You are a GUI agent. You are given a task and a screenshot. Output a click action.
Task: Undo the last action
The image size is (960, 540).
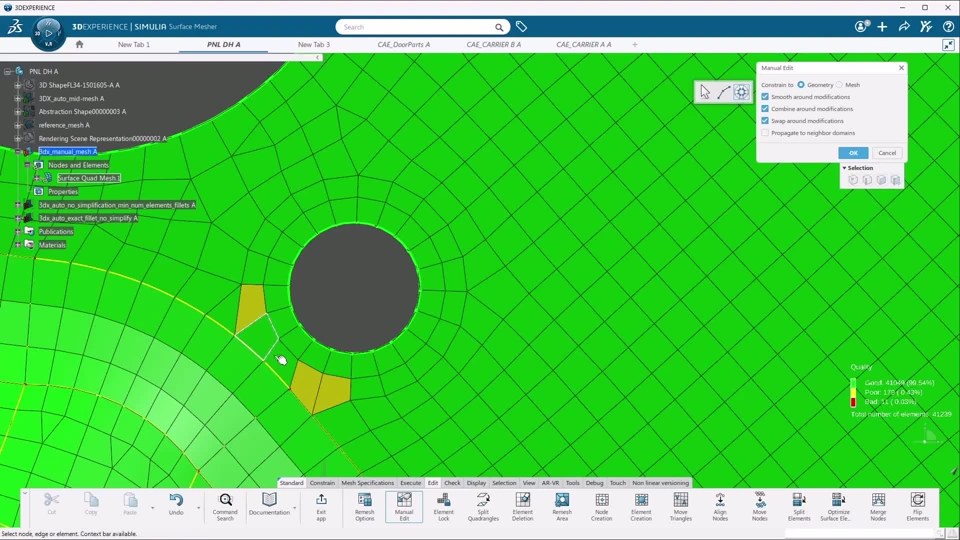coord(176,504)
